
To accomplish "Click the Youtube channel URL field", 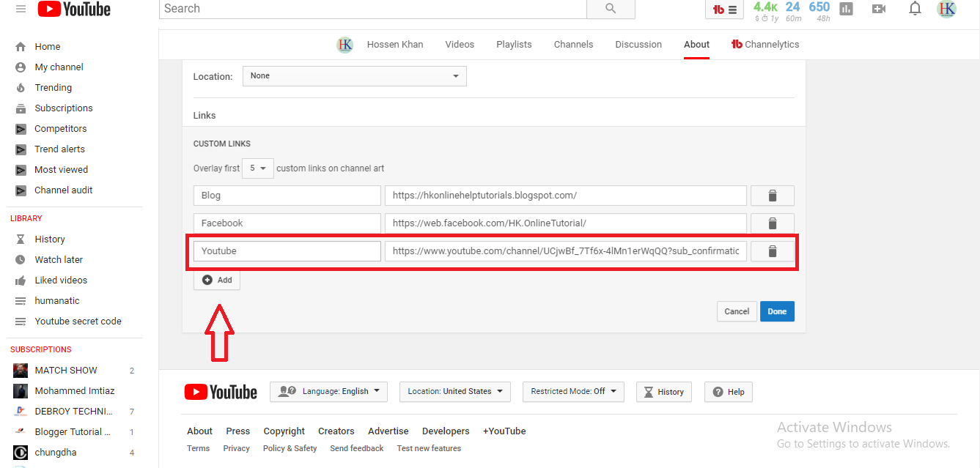I will point(566,251).
